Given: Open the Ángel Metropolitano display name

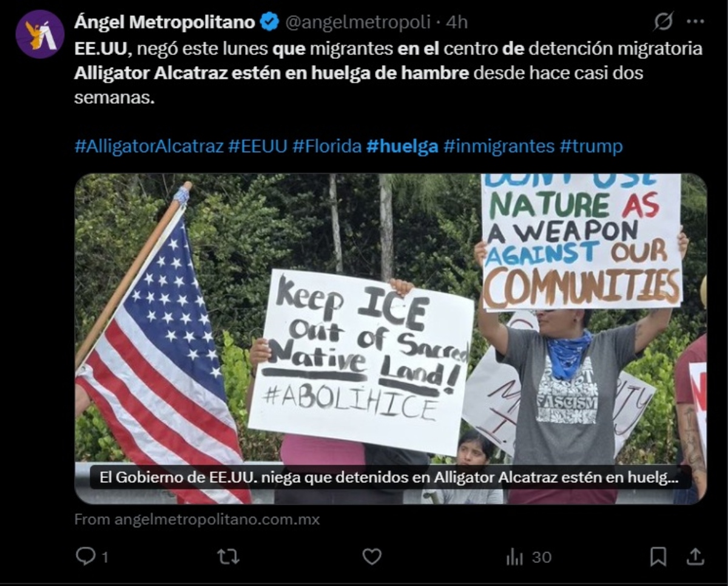Looking at the screenshot, I should point(164,22).
